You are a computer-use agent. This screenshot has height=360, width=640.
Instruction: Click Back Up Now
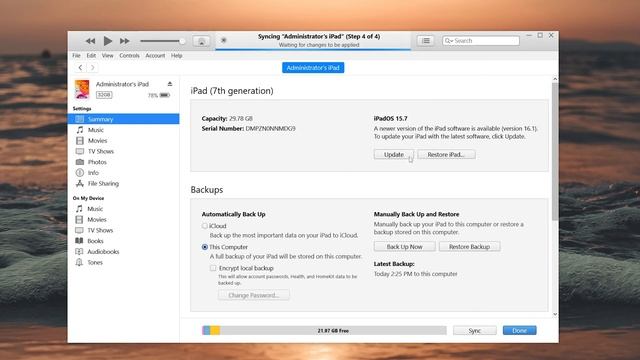pyautogui.click(x=404, y=247)
